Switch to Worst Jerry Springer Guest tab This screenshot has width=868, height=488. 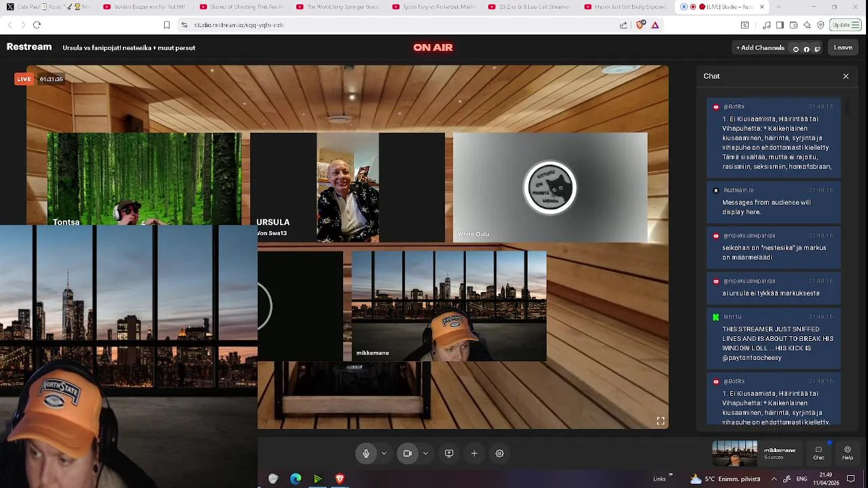338,7
